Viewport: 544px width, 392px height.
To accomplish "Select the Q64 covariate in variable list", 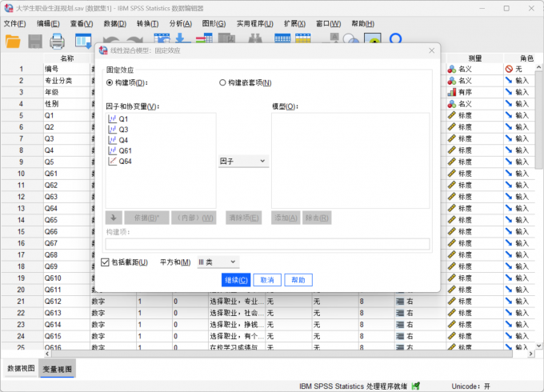I will click(x=125, y=161).
